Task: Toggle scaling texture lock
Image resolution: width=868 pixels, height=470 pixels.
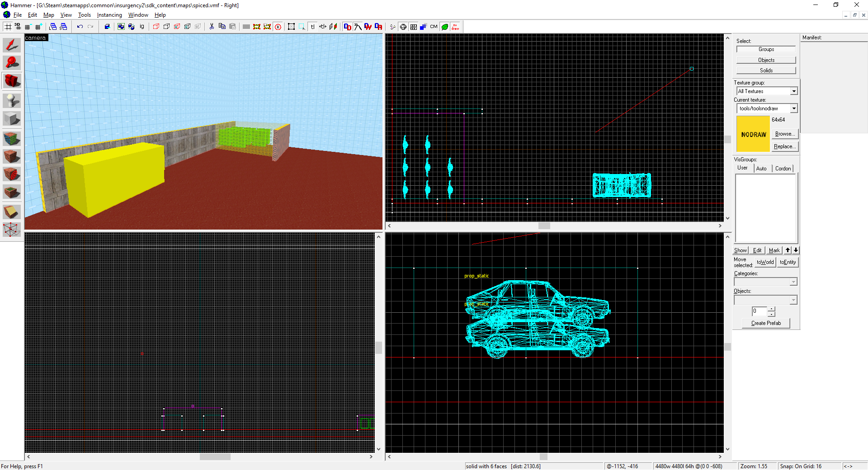Action: point(323,27)
